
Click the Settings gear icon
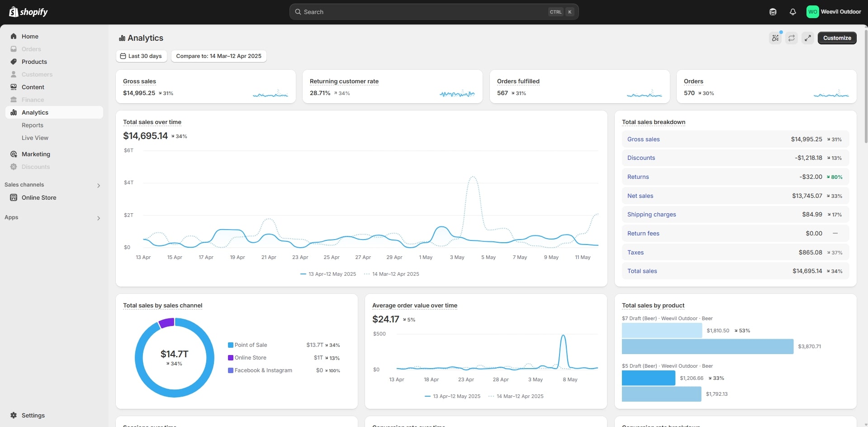(14, 415)
